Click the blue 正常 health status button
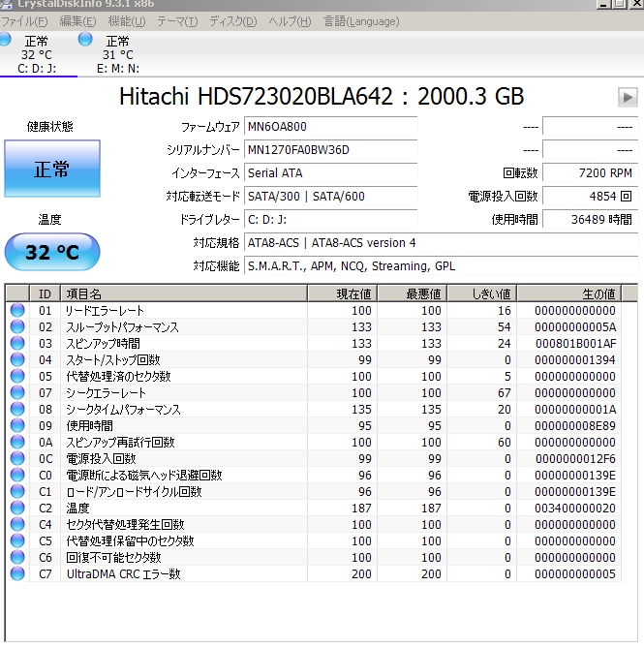This screenshot has height=648, width=644. [x=52, y=169]
